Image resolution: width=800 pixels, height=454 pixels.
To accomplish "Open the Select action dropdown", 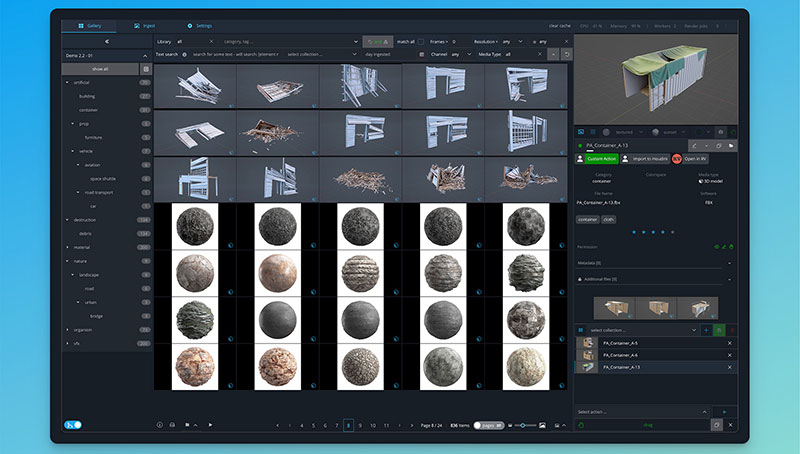I will (x=642, y=412).
